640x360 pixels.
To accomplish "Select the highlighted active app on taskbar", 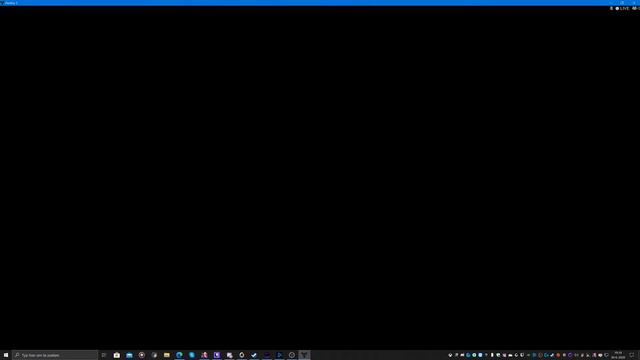I will pyautogui.click(x=304, y=355).
